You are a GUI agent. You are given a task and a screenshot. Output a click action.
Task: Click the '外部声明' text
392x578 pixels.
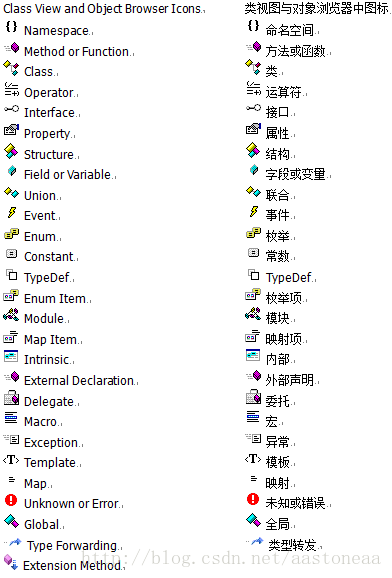coord(290,380)
